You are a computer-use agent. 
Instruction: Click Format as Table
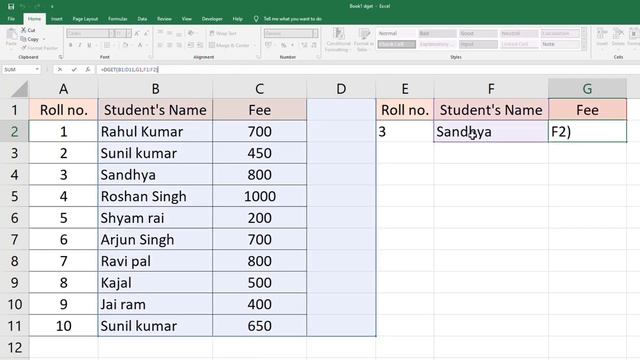coord(363,40)
